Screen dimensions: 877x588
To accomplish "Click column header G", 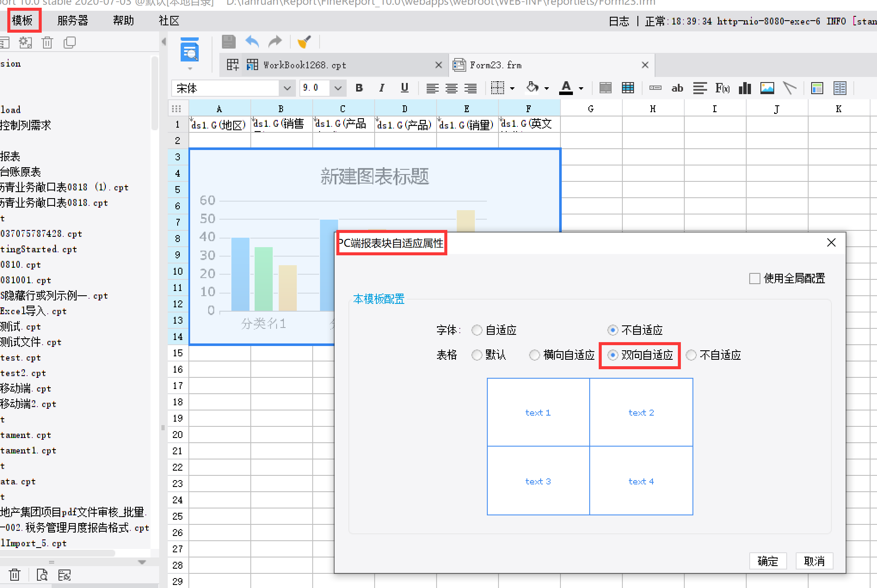I will pos(591,109).
